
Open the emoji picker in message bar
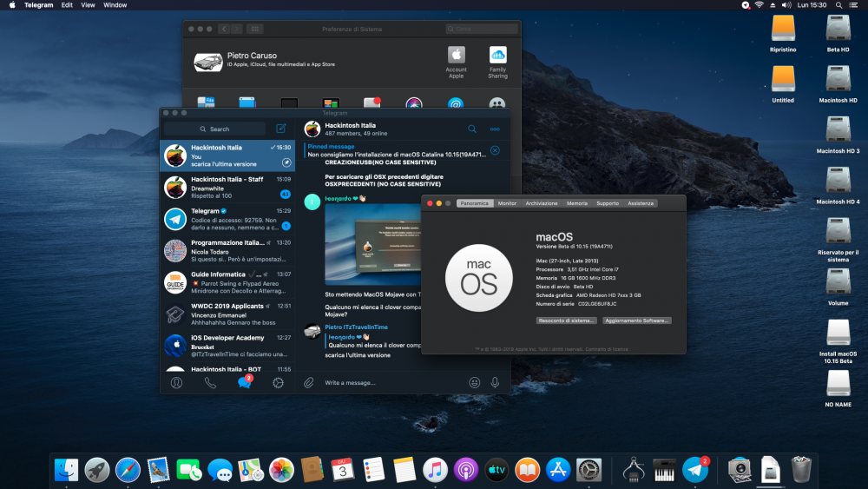[x=475, y=383]
